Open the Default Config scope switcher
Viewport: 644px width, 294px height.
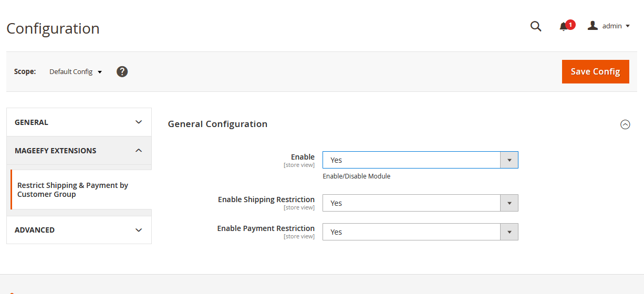click(x=76, y=71)
